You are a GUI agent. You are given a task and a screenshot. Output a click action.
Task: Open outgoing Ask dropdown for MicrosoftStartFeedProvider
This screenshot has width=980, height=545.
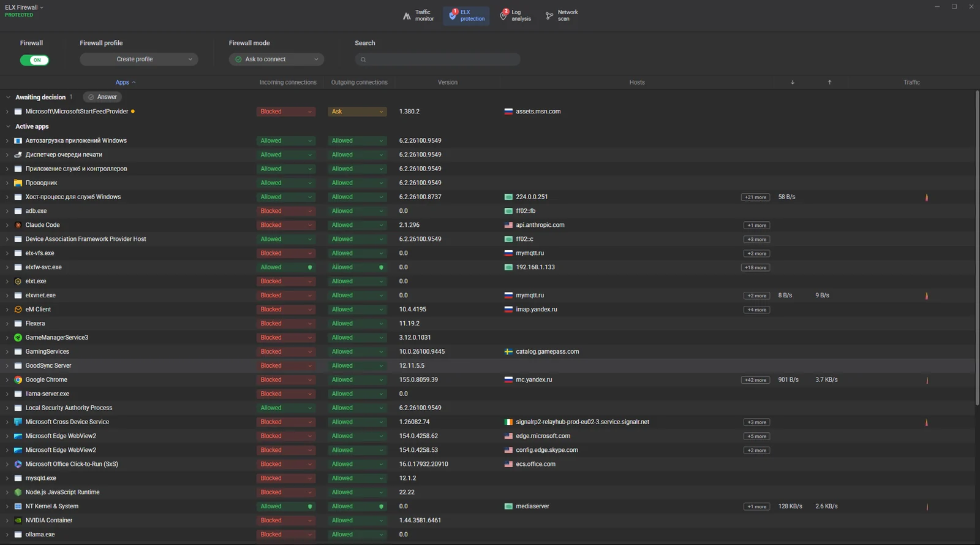357,112
